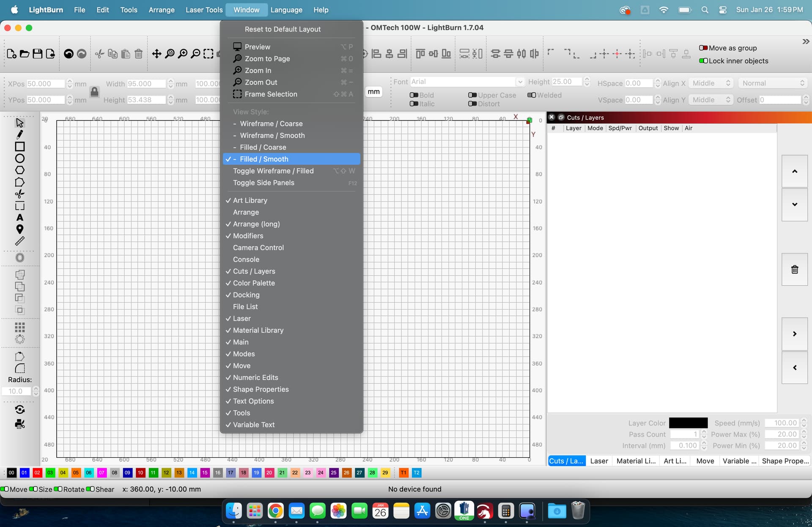Click the New file icon
The width and height of the screenshot is (812, 527).
point(11,54)
